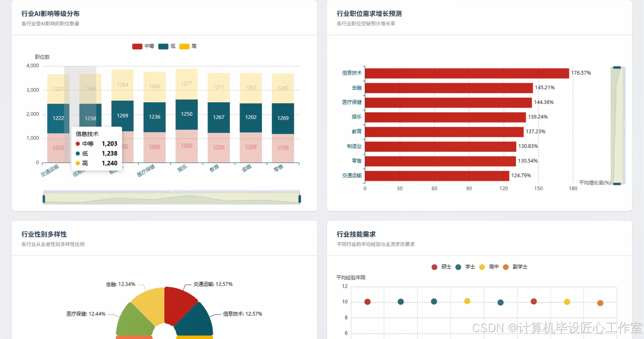Click the 平均经验年限 axis name

point(351,277)
